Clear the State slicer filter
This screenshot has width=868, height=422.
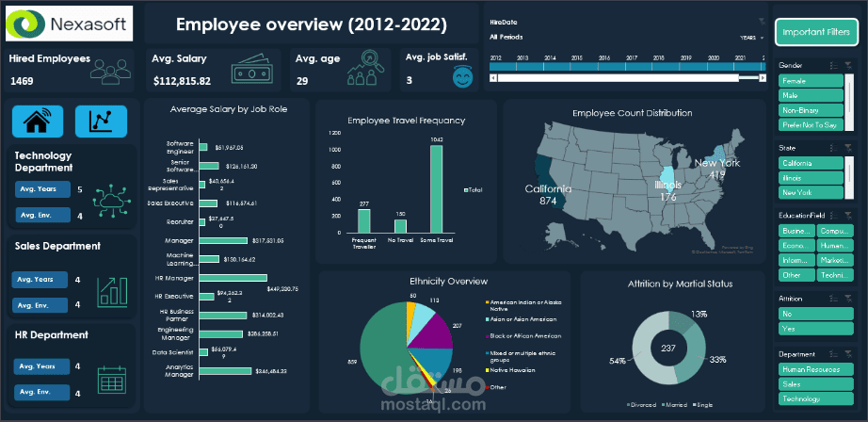(x=847, y=148)
